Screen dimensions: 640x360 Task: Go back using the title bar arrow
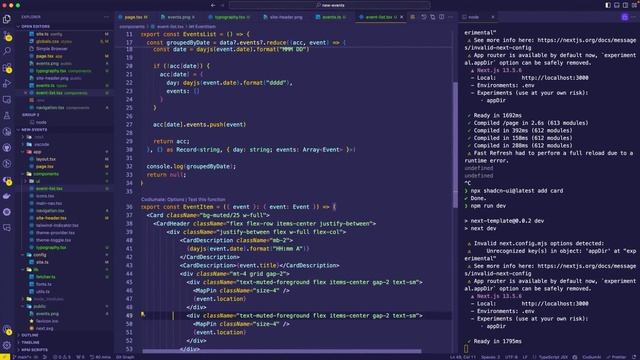click(213, 5)
